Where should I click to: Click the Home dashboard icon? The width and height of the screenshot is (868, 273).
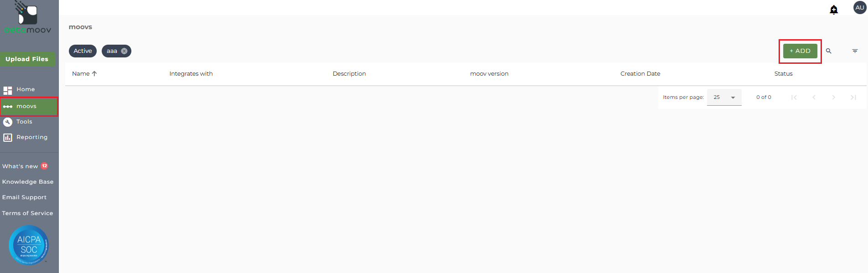pyautogui.click(x=8, y=90)
